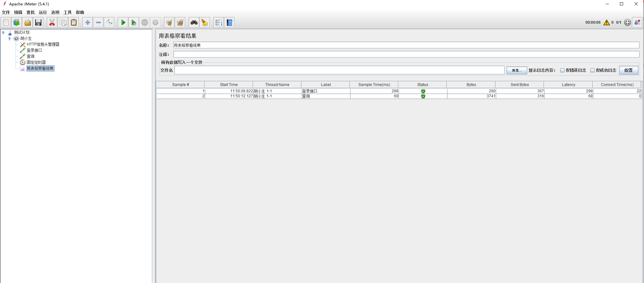Open the 工具 menu
This screenshot has width=644, height=283.
click(x=67, y=12)
